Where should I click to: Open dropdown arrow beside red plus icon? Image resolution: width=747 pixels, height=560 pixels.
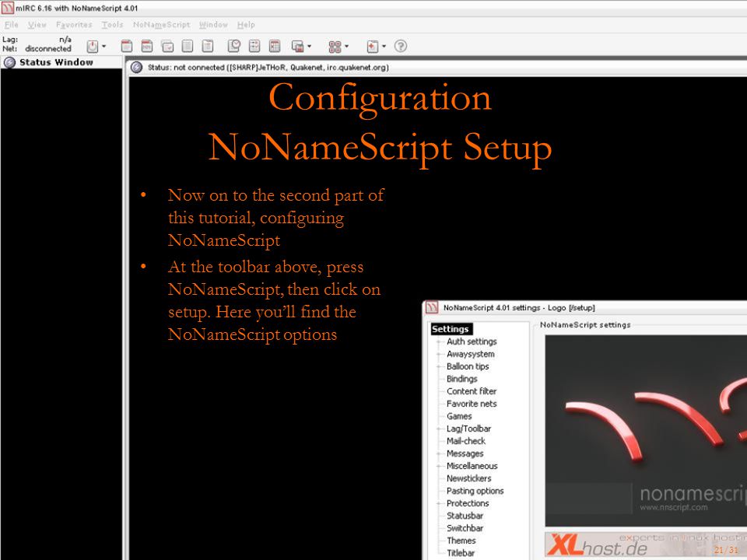tap(384, 46)
